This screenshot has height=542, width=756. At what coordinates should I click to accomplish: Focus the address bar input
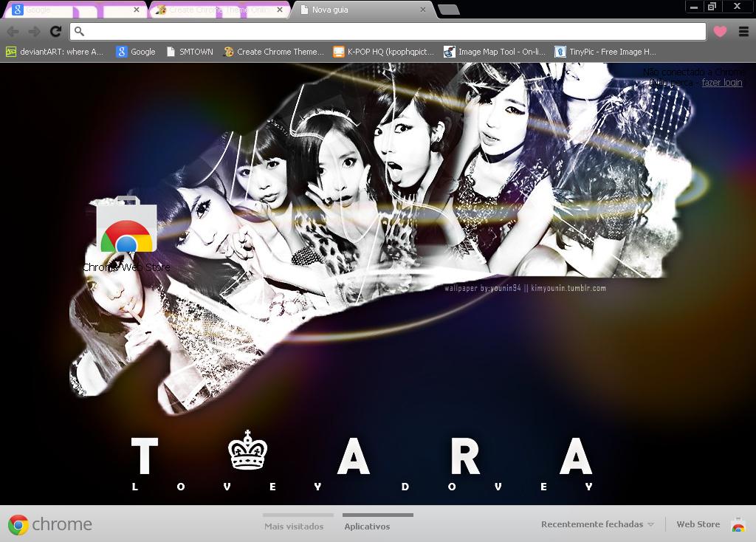(388, 32)
